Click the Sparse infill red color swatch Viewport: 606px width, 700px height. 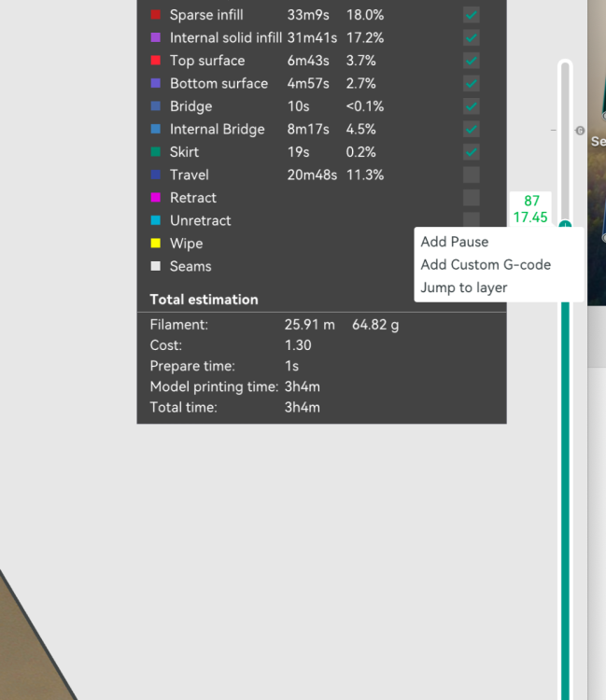155,15
